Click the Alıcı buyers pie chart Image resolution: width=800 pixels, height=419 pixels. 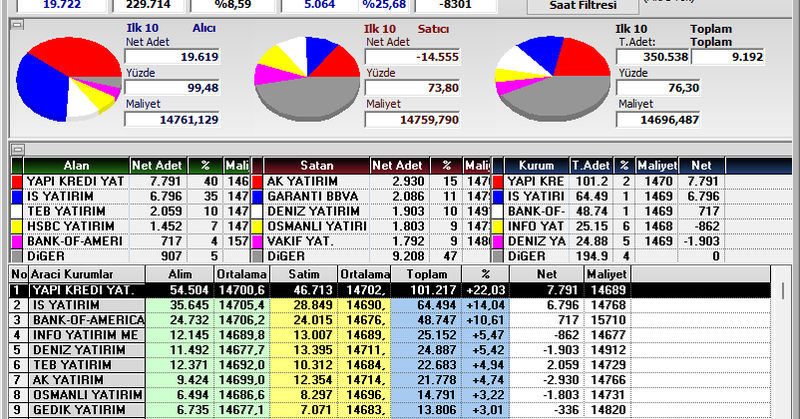coord(69,79)
